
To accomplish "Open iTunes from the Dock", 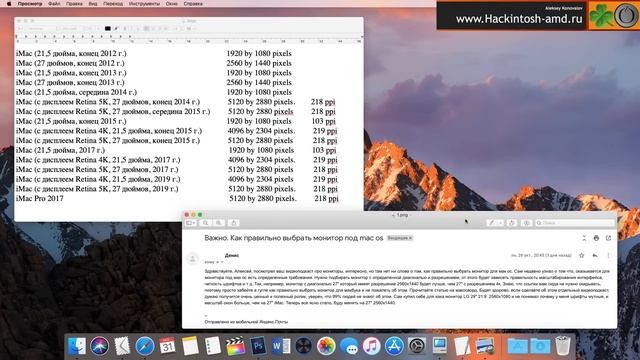I will click(x=371, y=346).
